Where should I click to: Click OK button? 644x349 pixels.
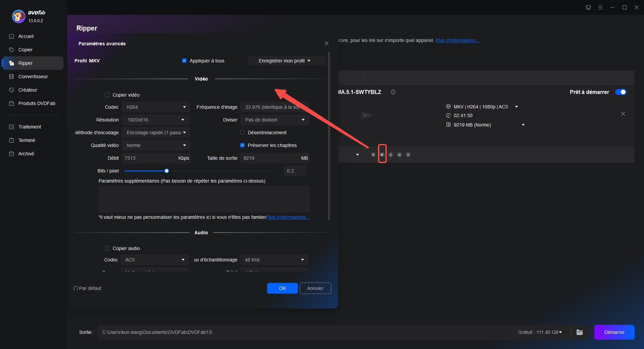pyautogui.click(x=282, y=288)
